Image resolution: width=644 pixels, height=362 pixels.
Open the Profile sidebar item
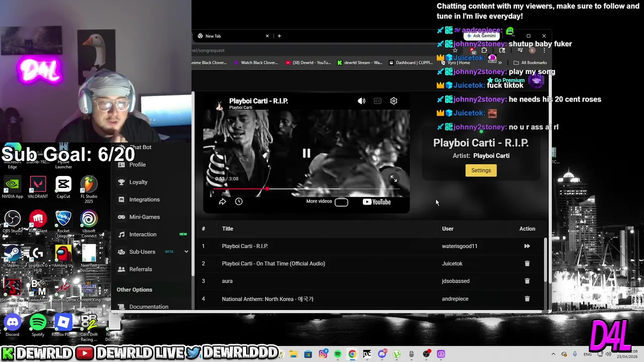pos(137,164)
